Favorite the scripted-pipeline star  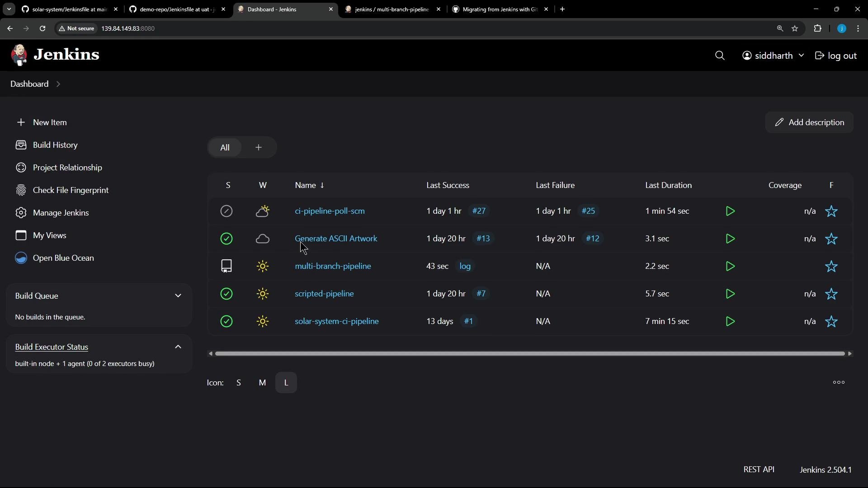[x=832, y=294]
